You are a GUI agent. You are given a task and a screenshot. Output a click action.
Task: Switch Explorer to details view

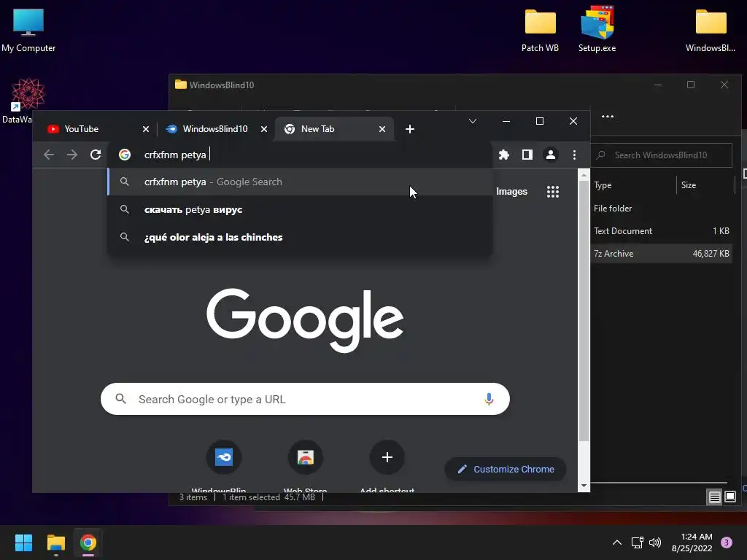point(715,497)
